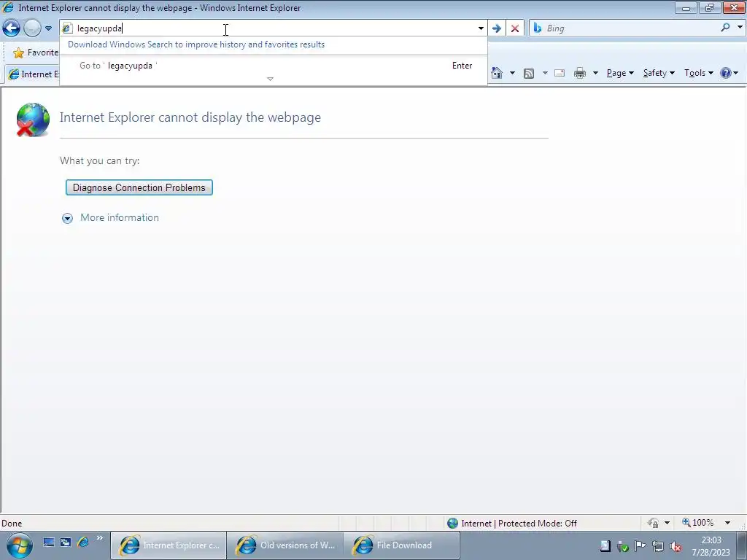This screenshot has width=747, height=560.
Task: Switch to Internet Explorer c... taskbar button
Action: coord(169,545)
